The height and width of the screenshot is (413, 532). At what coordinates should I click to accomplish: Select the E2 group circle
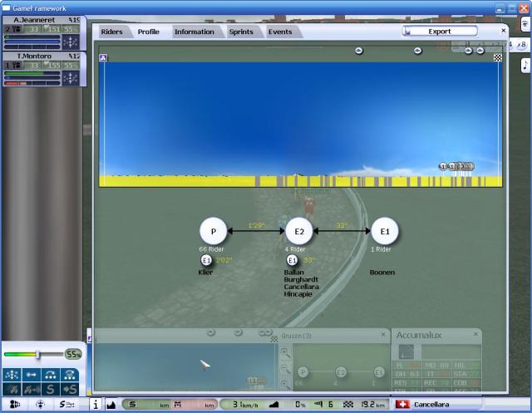coord(299,232)
